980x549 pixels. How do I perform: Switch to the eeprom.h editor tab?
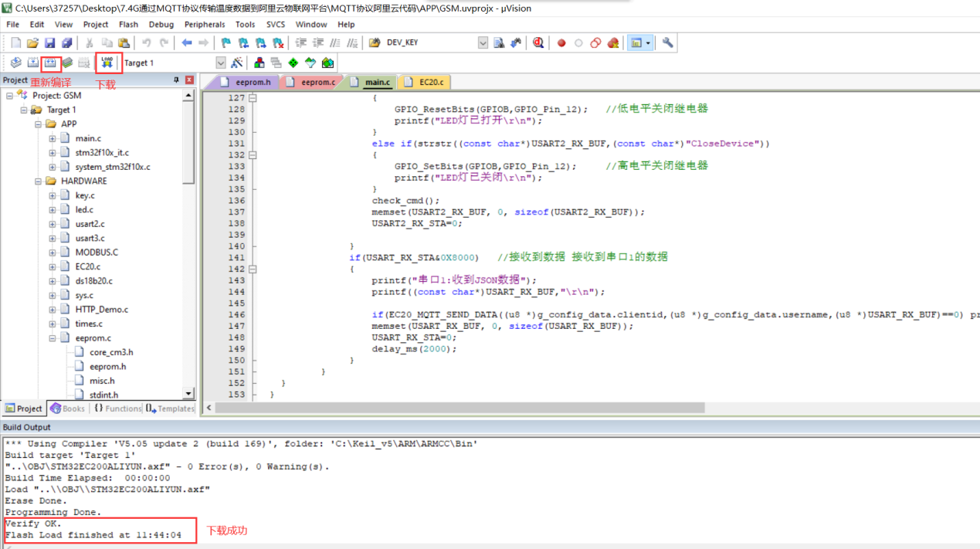tap(246, 82)
